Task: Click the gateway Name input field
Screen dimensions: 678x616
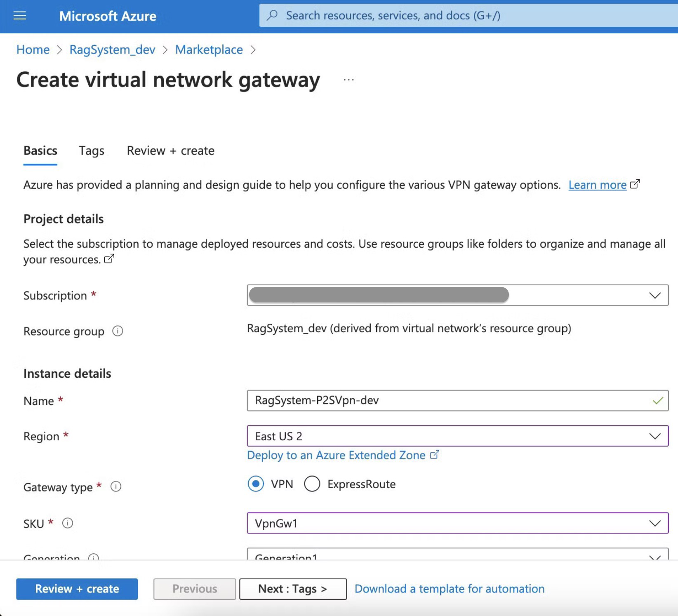Action: pos(450,400)
